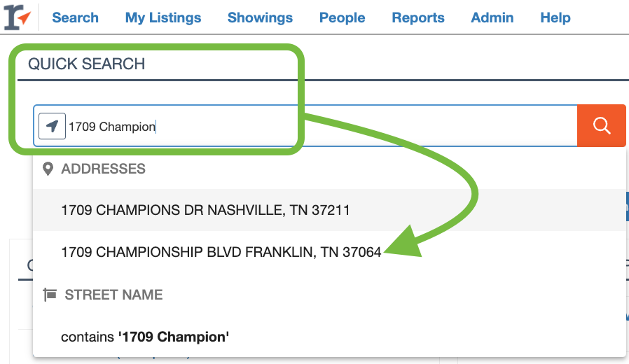Open the Search menu

click(75, 17)
